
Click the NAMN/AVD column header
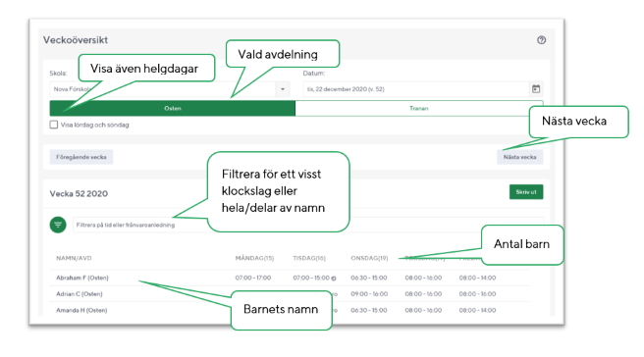pyautogui.click(x=74, y=258)
